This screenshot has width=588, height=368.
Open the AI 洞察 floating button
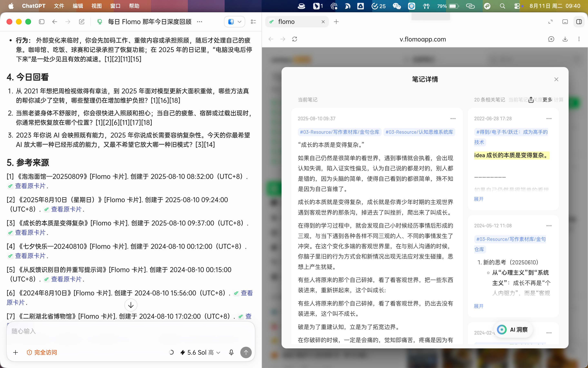(x=513, y=330)
